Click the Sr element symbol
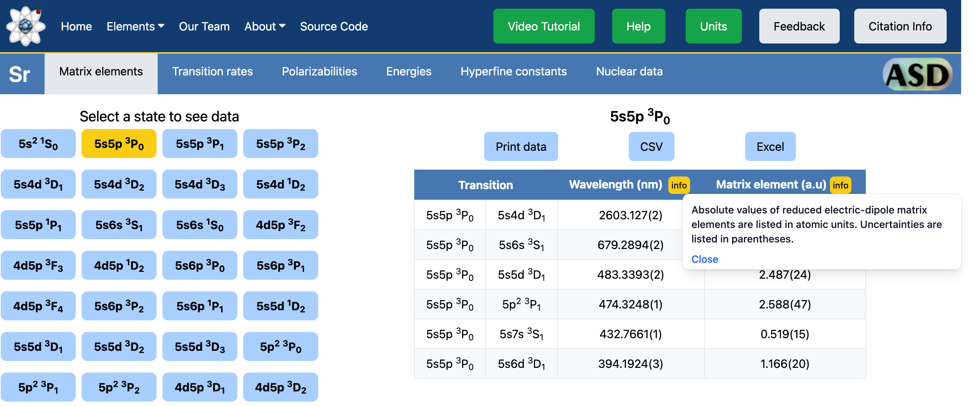Image resolution: width=980 pixels, height=407 pixels. click(x=20, y=74)
